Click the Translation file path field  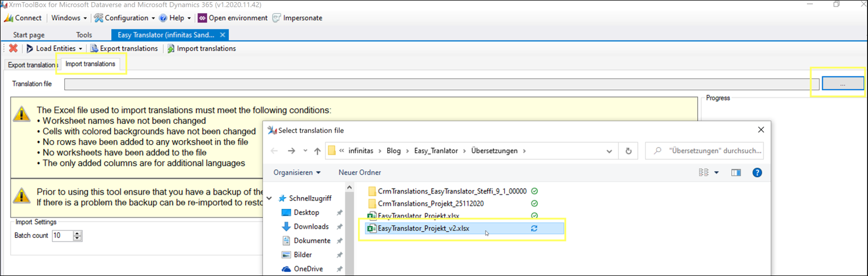pos(441,84)
